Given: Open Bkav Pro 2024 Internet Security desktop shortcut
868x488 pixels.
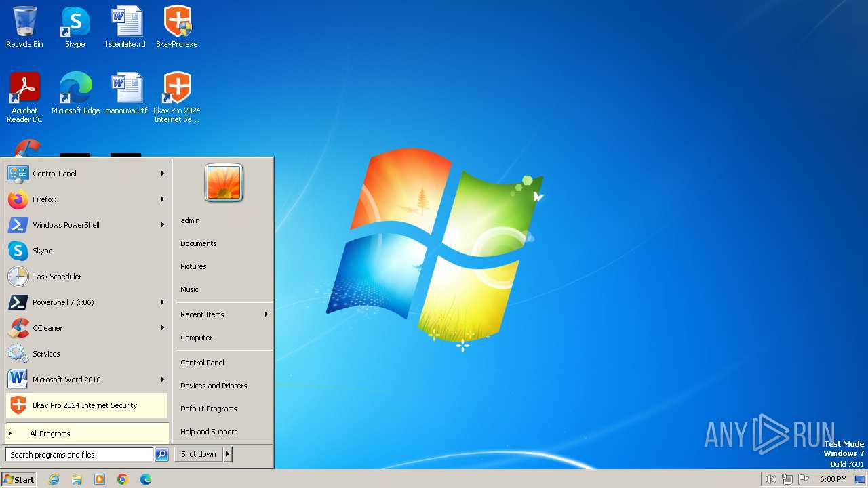Looking at the screenshot, I should click(x=177, y=98).
